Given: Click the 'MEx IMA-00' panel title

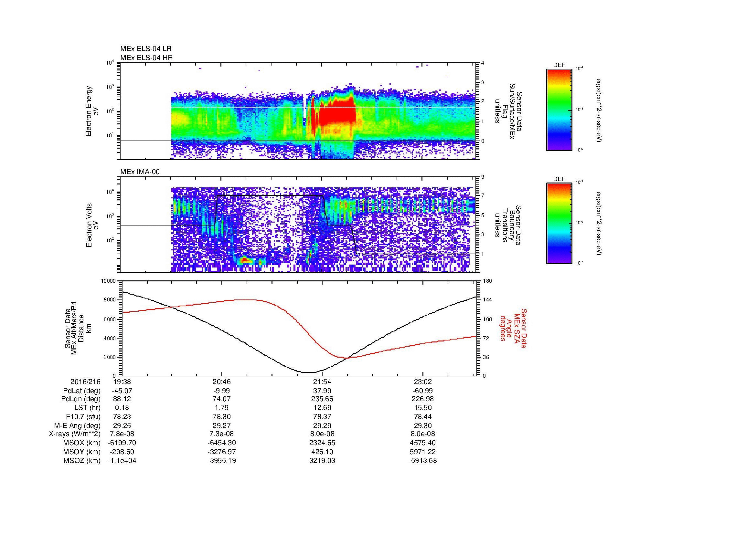Looking at the screenshot, I should 140,172.
